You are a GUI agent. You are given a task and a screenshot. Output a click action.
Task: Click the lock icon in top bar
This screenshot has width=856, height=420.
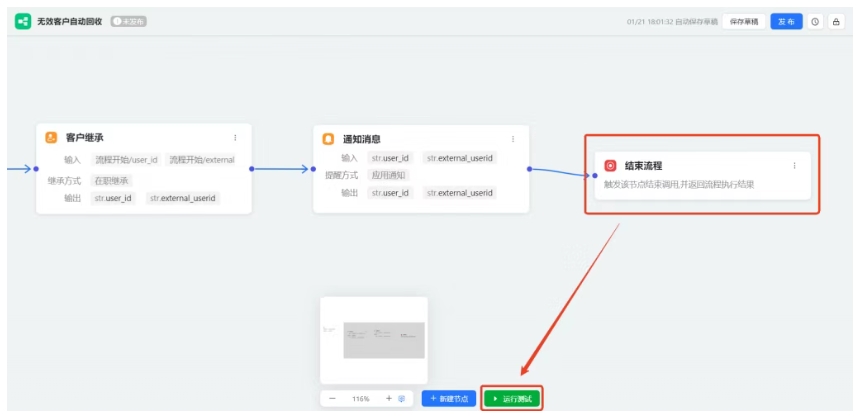tap(836, 21)
